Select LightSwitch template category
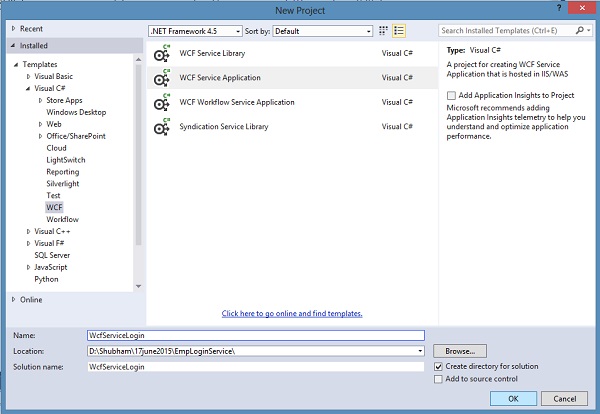The width and height of the screenshot is (600, 414). coord(66,160)
